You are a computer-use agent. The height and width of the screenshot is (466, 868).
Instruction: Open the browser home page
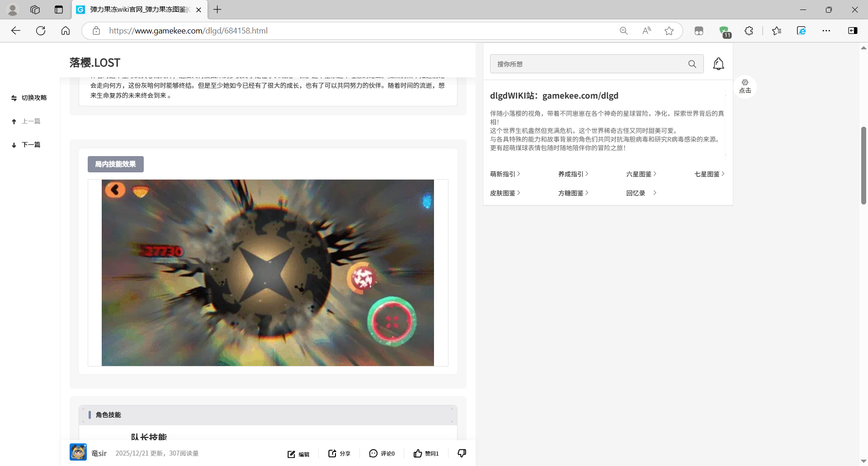coord(66,31)
